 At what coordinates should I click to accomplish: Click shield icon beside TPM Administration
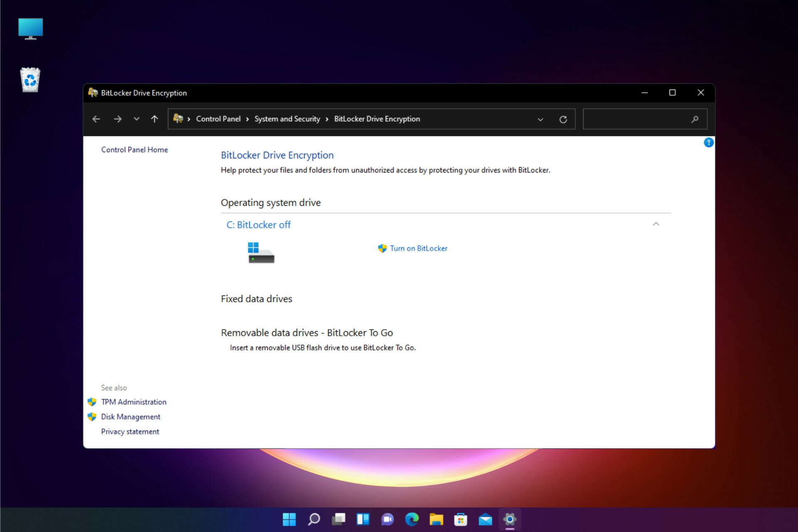point(92,402)
